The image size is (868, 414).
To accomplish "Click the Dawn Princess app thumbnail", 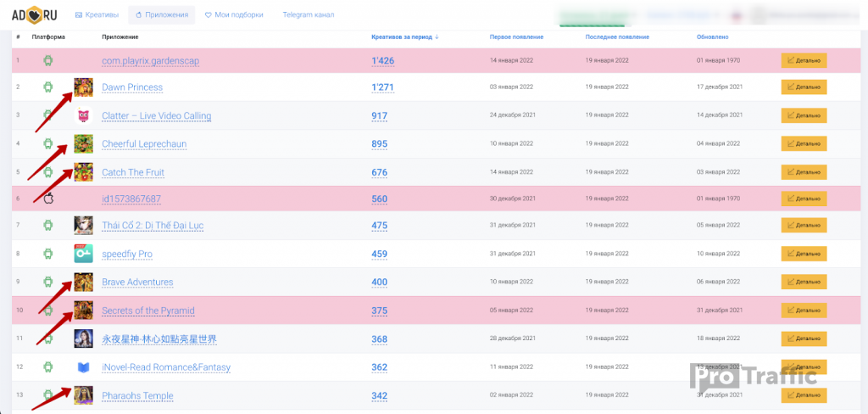I will tap(83, 87).
